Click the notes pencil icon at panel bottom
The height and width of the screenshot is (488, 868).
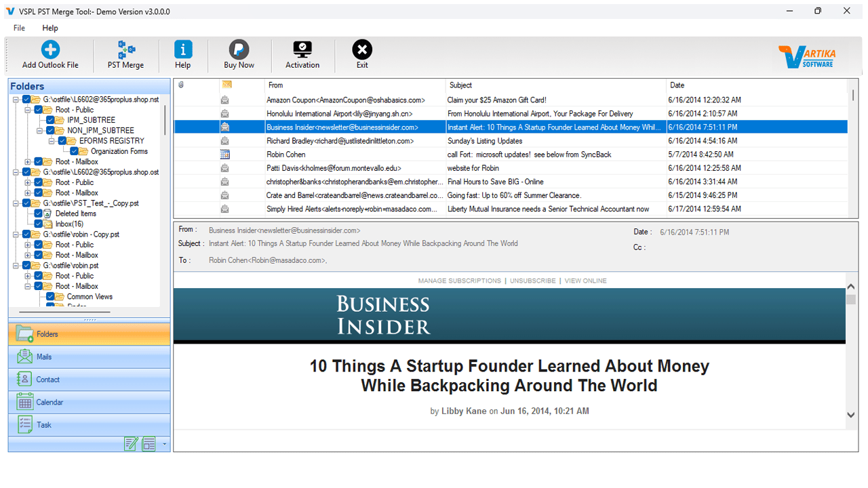pos(131,444)
